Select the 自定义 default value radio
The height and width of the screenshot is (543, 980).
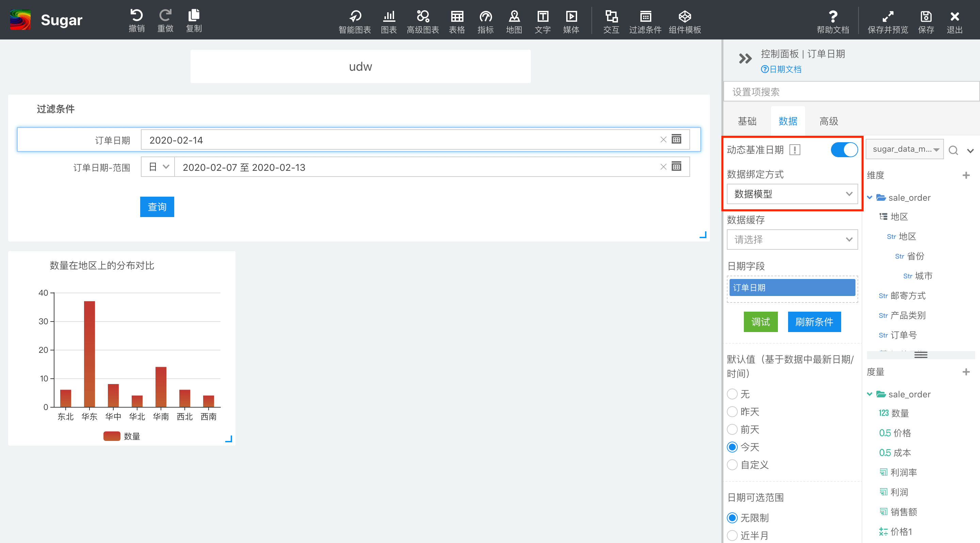pos(732,465)
